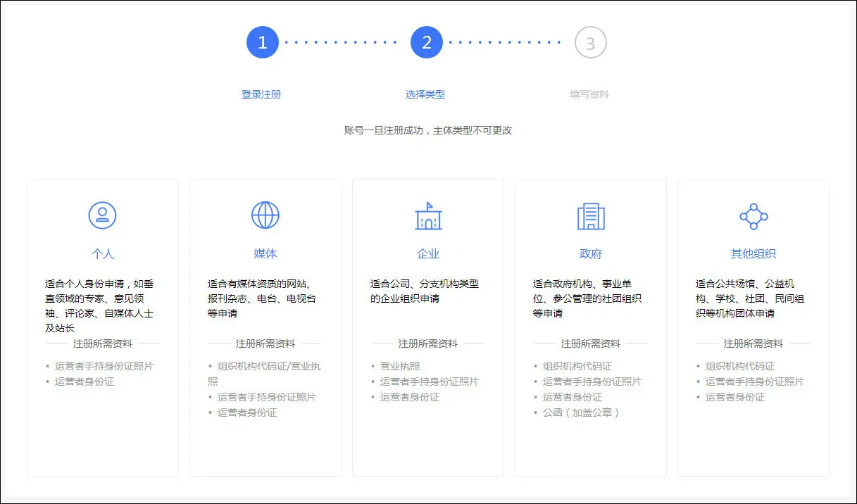Click the 政府 office building icon

[591, 216]
